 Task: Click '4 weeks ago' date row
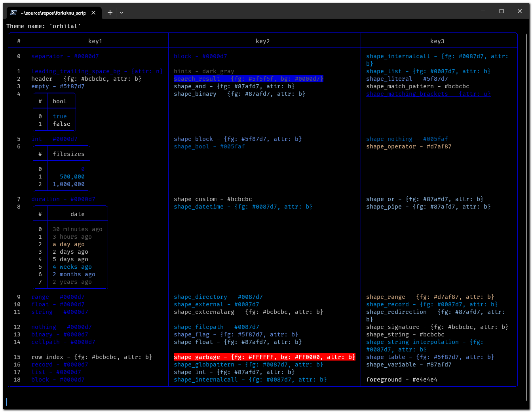pyautogui.click(x=72, y=267)
